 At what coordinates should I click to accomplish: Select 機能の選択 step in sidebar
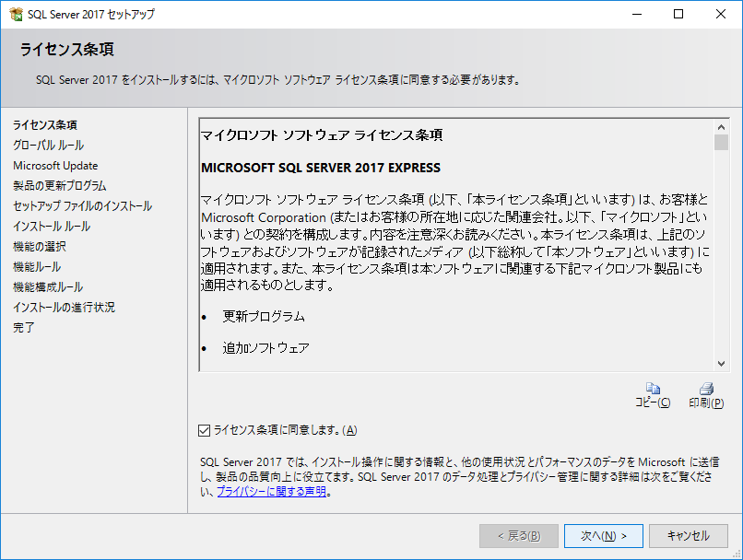[x=40, y=247]
